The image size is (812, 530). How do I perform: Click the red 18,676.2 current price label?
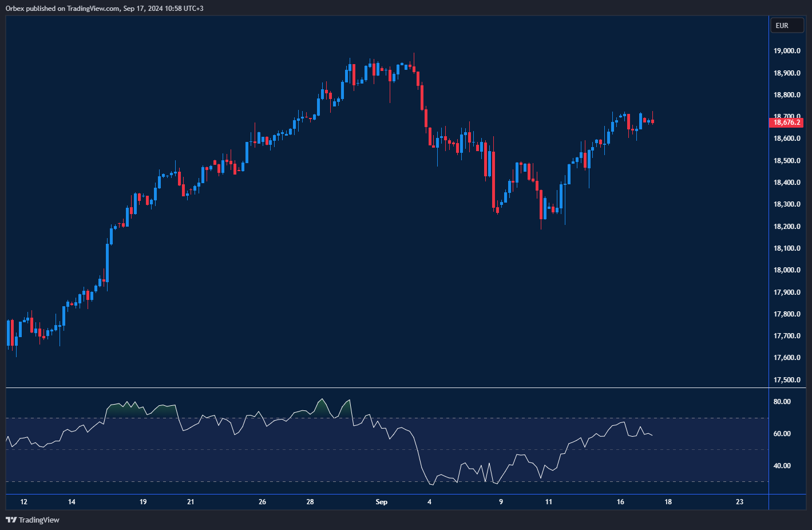787,122
